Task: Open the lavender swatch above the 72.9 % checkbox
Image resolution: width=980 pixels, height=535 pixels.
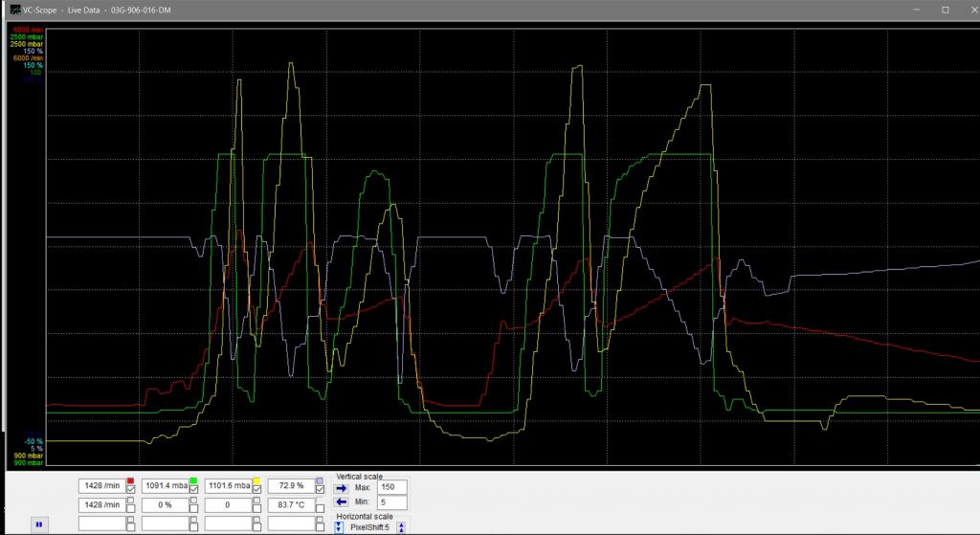Action: (320, 480)
